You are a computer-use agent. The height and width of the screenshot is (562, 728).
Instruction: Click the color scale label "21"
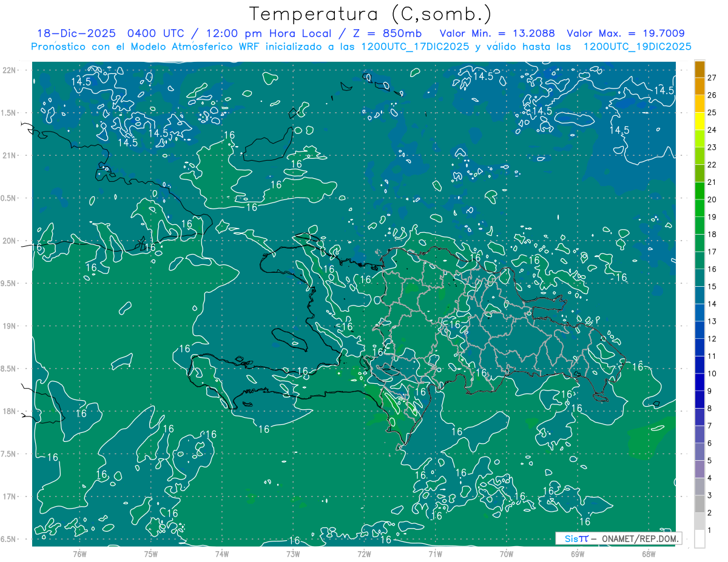tap(712, 182)
